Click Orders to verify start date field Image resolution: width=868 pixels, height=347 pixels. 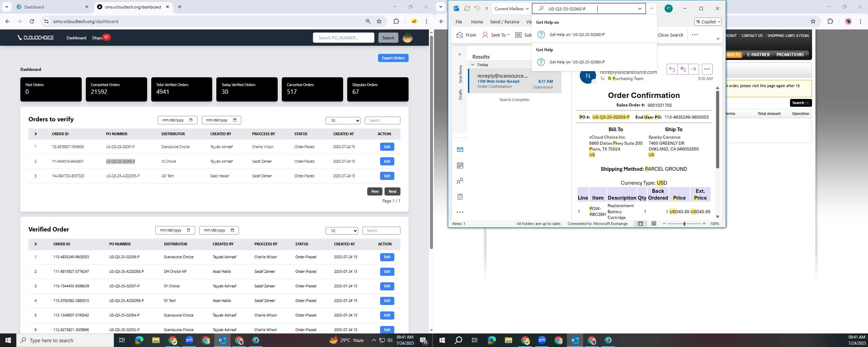(x=177, y=120)
